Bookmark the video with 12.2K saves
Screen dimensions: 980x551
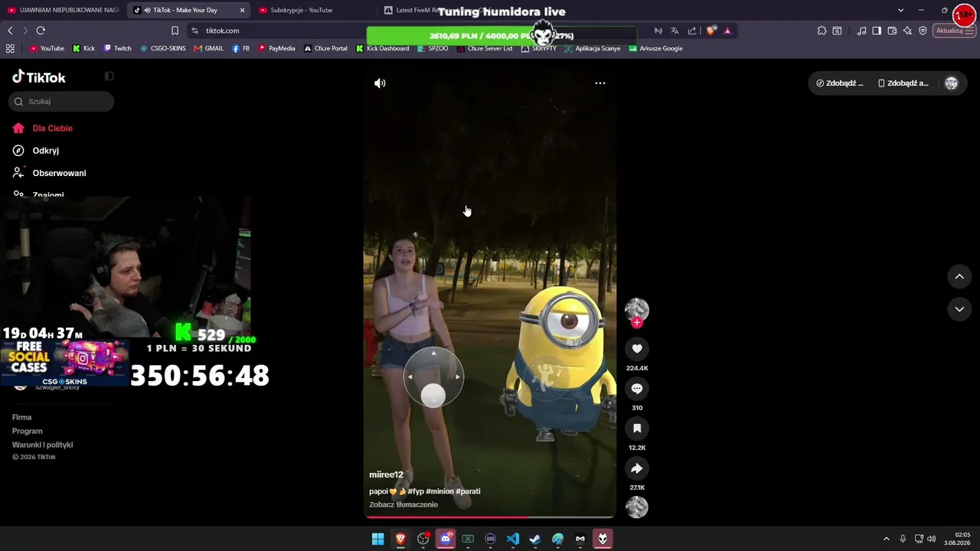pyautogui.click(x=637, y=429)
